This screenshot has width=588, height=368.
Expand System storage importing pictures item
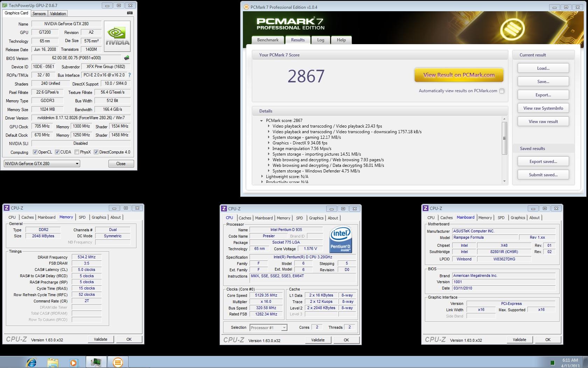pos(269,154)
